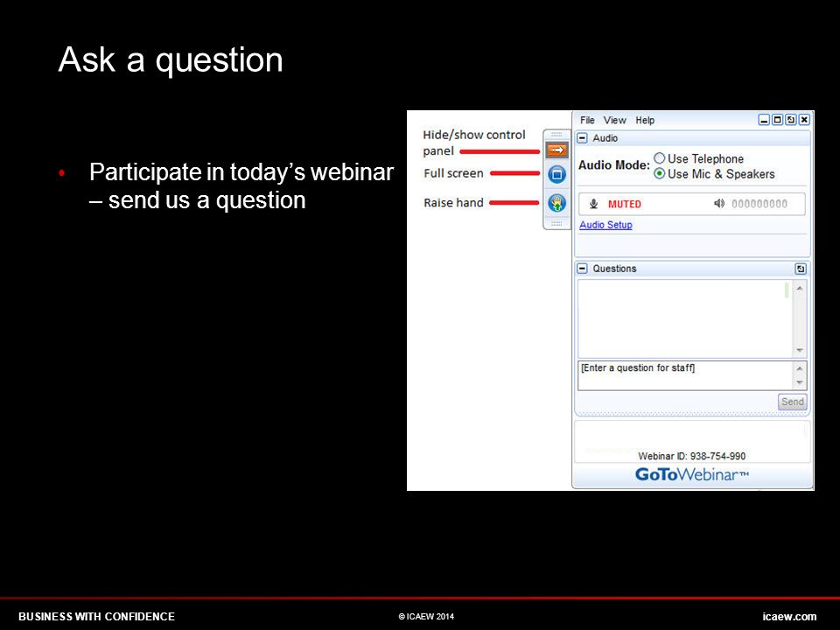Click the question input scroll up arrow

(799, 368)
